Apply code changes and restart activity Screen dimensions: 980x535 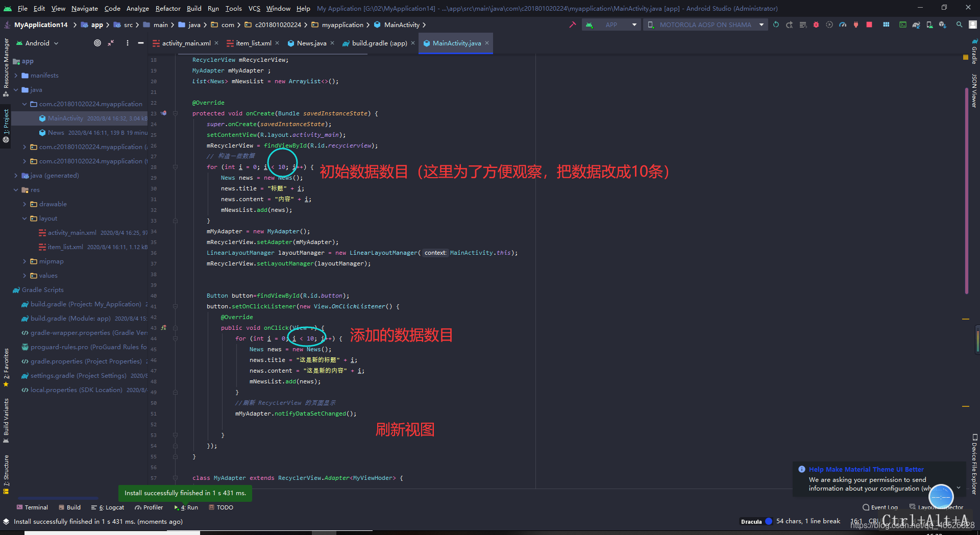coord(789,25)
